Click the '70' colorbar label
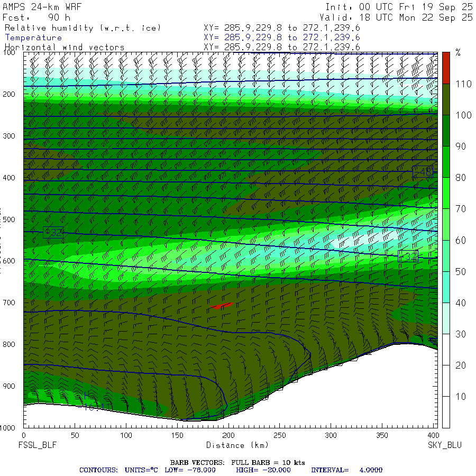This screenshot has height=476, width=476. [461, 209]
